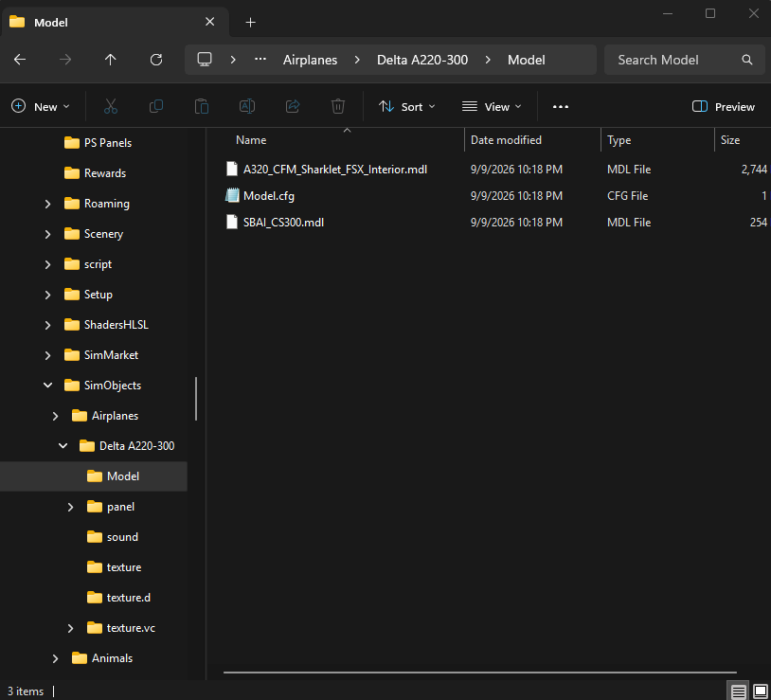Click the forward navigation arrow
Viewport: 771px width, 700px height.
[x=65, y=60]
